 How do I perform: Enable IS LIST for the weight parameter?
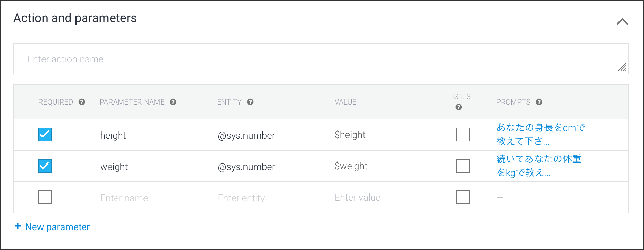pos(462,166)
